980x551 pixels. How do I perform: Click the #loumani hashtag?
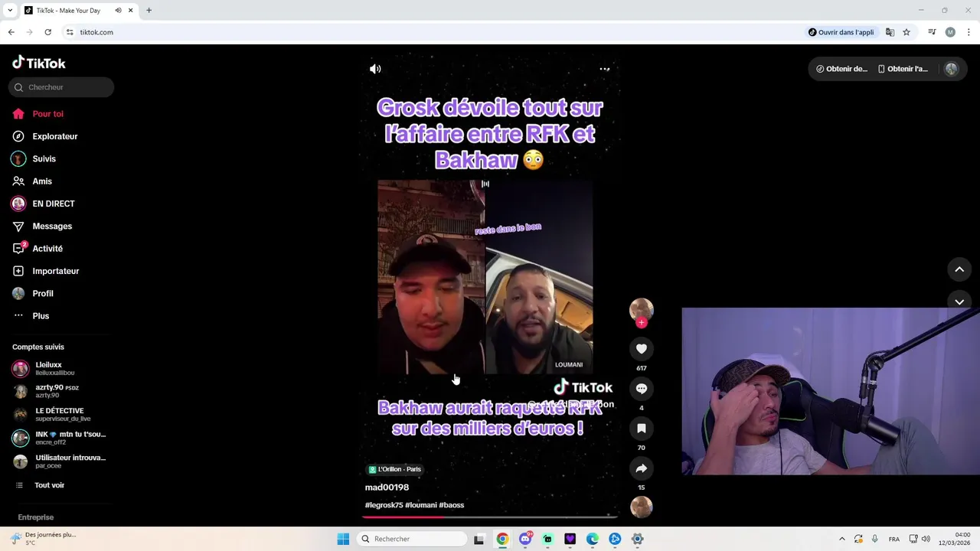click(x=421, y=505)
